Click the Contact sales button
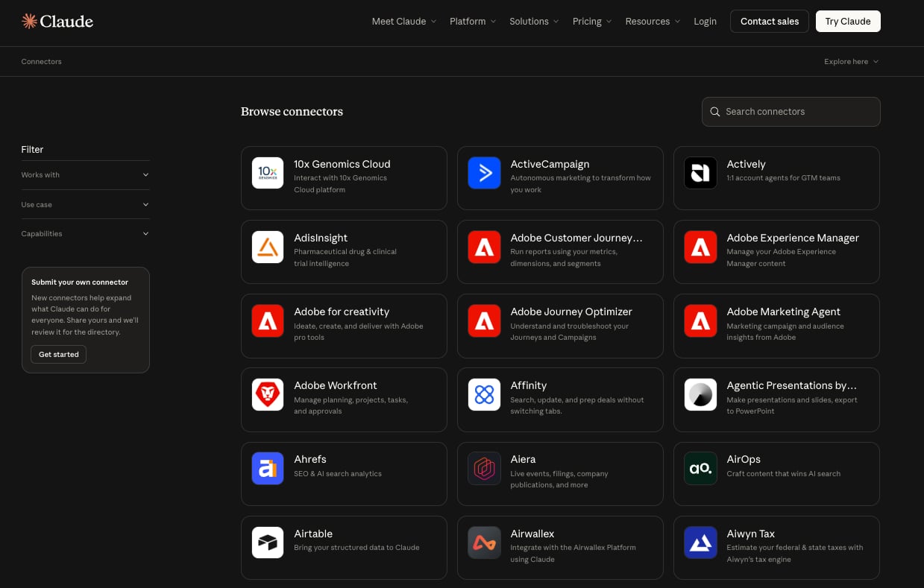The image size is (924, 588). coord(770,21)
